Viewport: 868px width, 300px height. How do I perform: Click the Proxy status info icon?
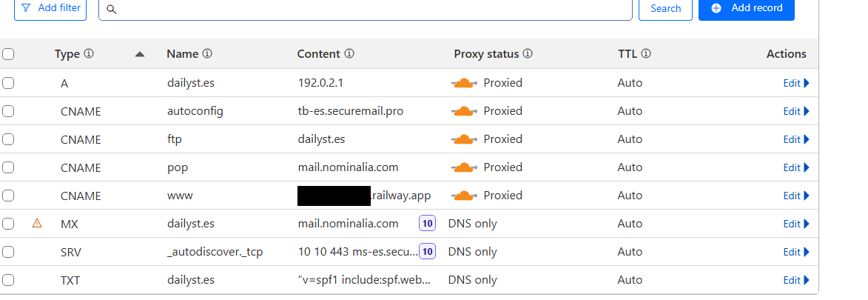point(528,54)
